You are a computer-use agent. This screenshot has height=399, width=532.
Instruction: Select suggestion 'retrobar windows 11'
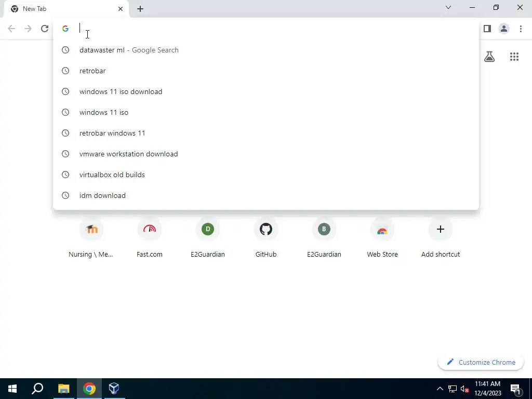(266, 133)
